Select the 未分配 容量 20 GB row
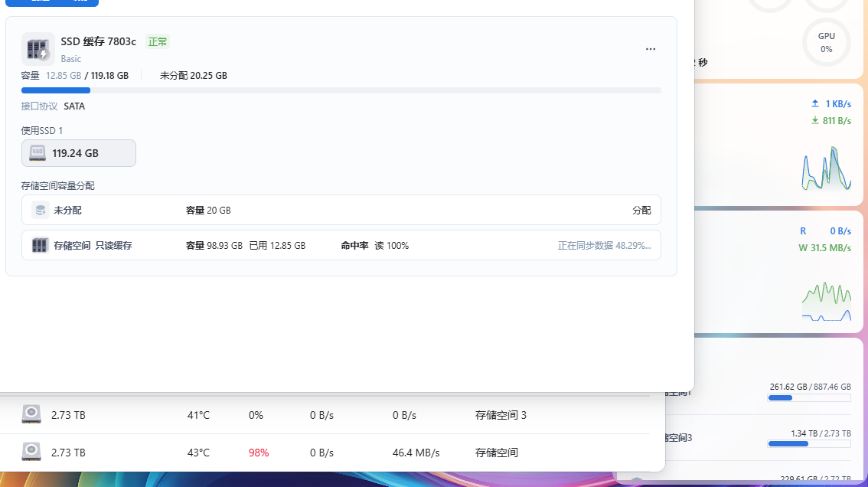The width and height of the screenshot is (868, 487). [341, 210]
